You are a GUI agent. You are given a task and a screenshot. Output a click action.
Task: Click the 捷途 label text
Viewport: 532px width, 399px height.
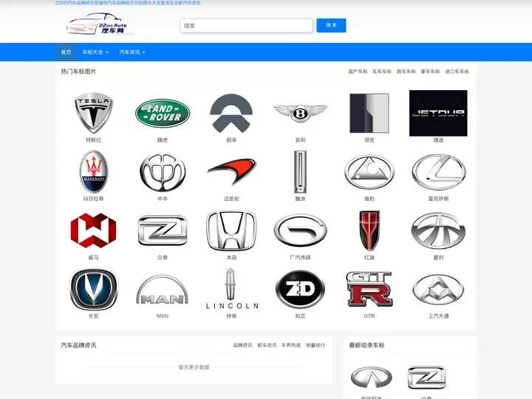pyautogui.click(x=438, y=140)
